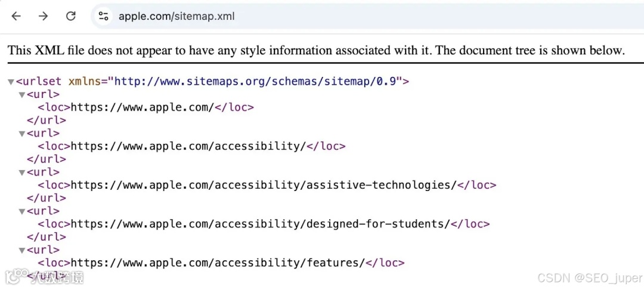The image size is (644, 289).
Task: Collapse the accessibility/features url node
Action: tap(22, 250)
